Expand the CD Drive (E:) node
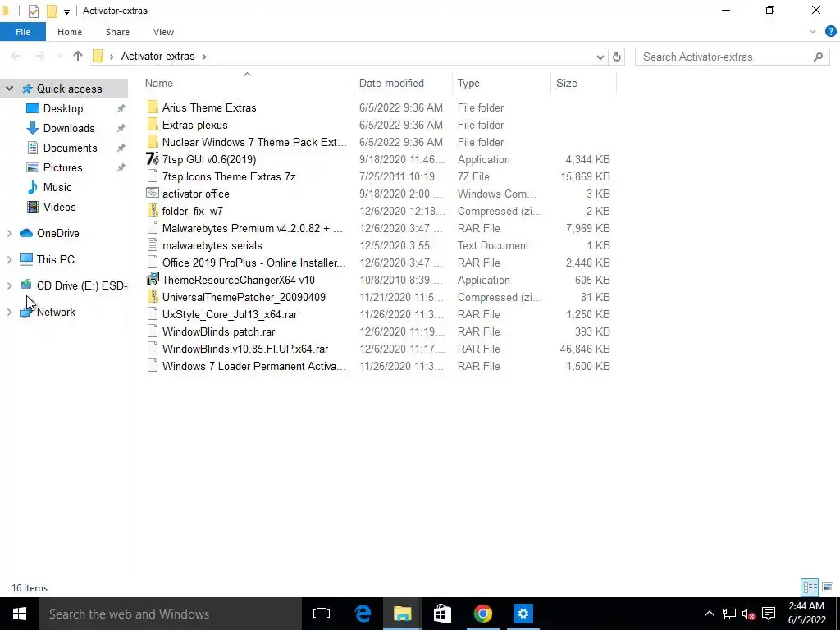This screenshot has height=630, width=840. [x=9, y=285]
